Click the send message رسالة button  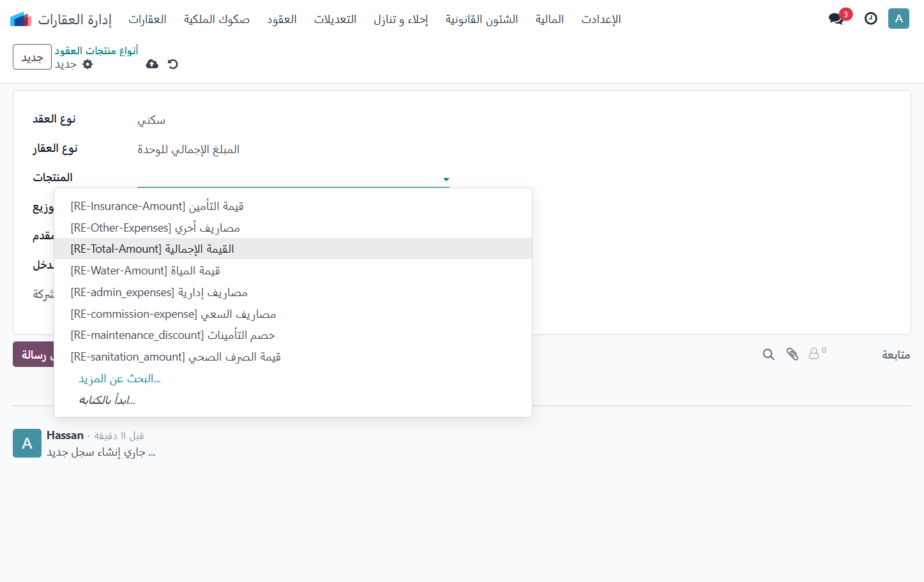[34, 354]
